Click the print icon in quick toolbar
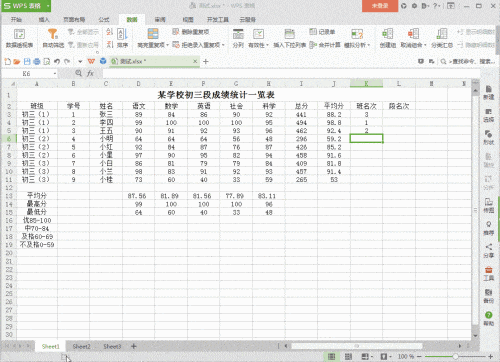Viewport: 500px width, 362px height. (x=37, y=61)
